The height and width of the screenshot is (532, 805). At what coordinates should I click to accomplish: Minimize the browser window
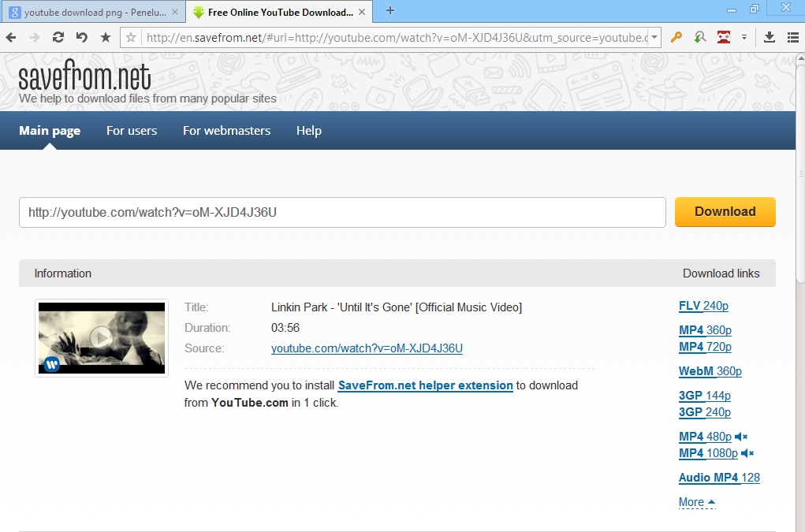(x=732, y=9)
